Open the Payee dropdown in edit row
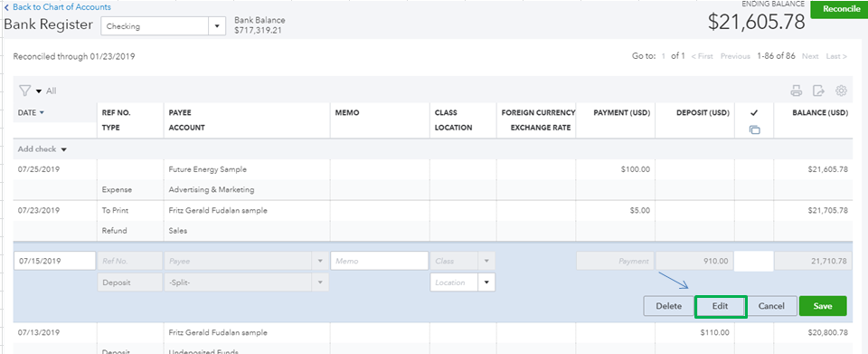 (320, 261)
